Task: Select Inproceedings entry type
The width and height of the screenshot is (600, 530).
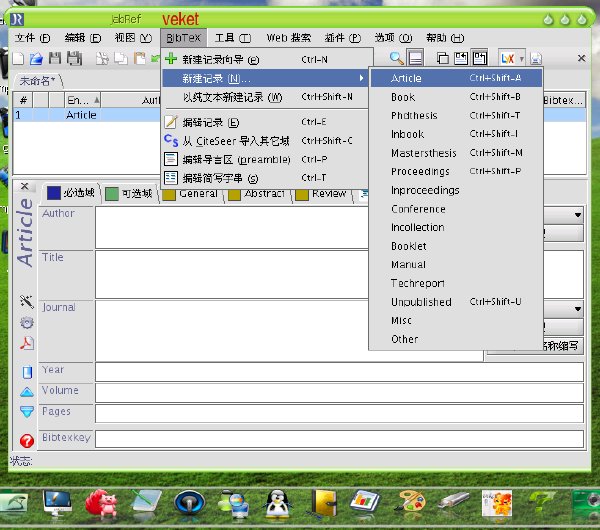Action: (x=456, y=190)
